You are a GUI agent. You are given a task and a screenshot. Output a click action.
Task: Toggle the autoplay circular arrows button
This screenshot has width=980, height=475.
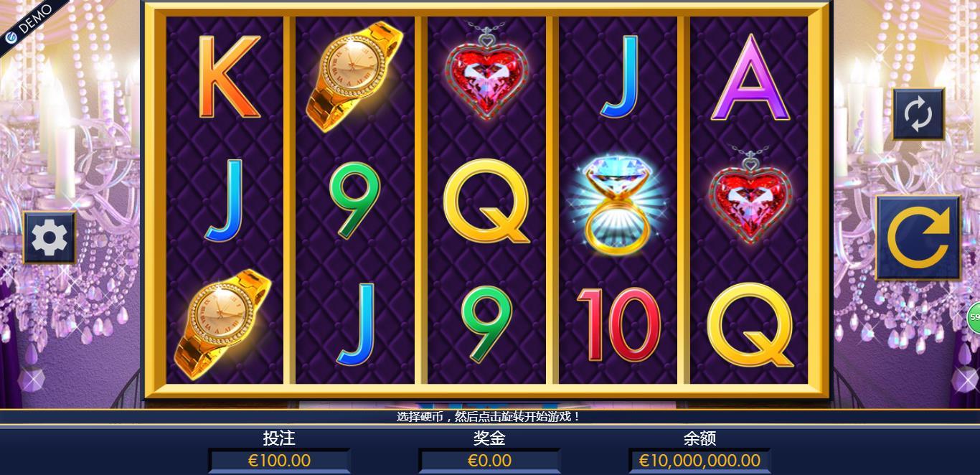(x=918, y=114)
